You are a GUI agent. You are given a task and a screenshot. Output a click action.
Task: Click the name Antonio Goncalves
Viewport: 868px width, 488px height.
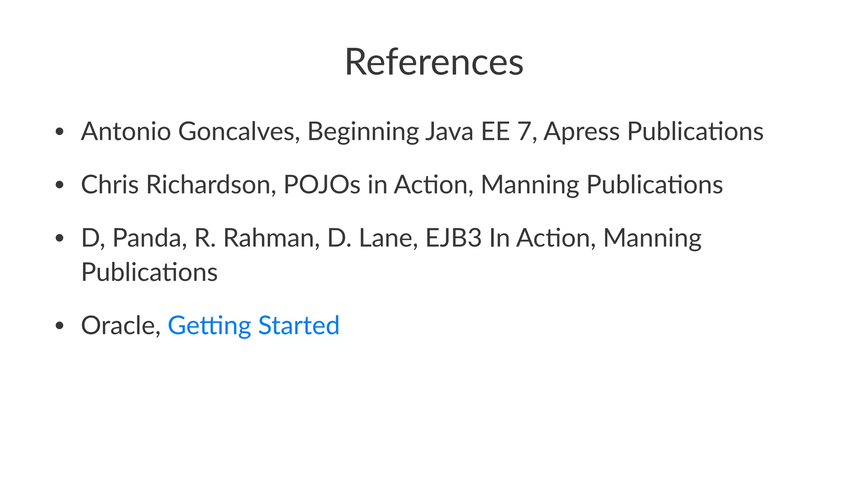[188, 131]
